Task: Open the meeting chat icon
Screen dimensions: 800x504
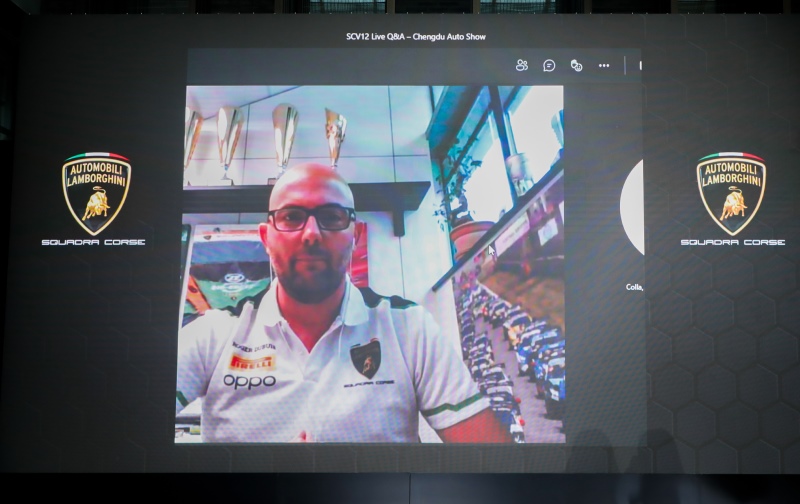Action: 549,65
